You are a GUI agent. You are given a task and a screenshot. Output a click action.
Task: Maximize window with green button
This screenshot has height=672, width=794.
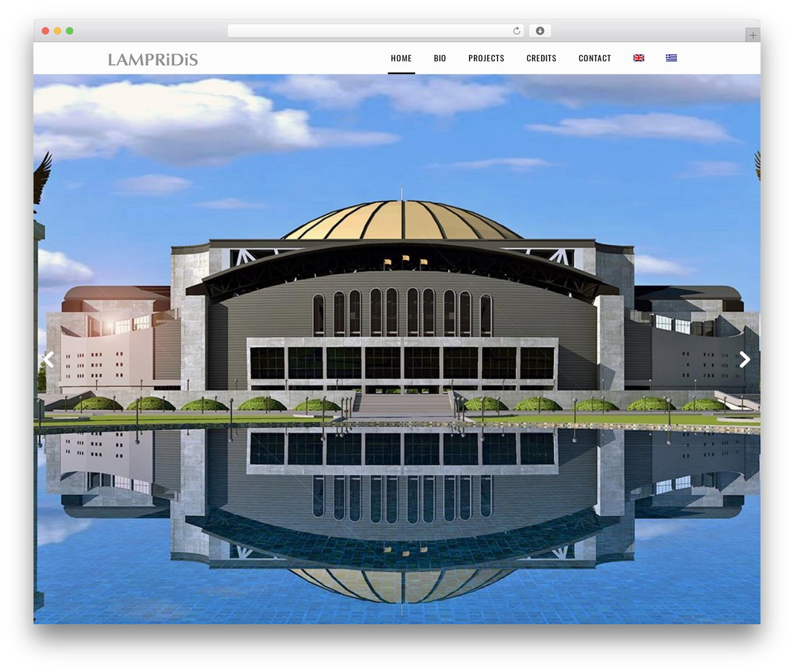(x=69, y=31)
